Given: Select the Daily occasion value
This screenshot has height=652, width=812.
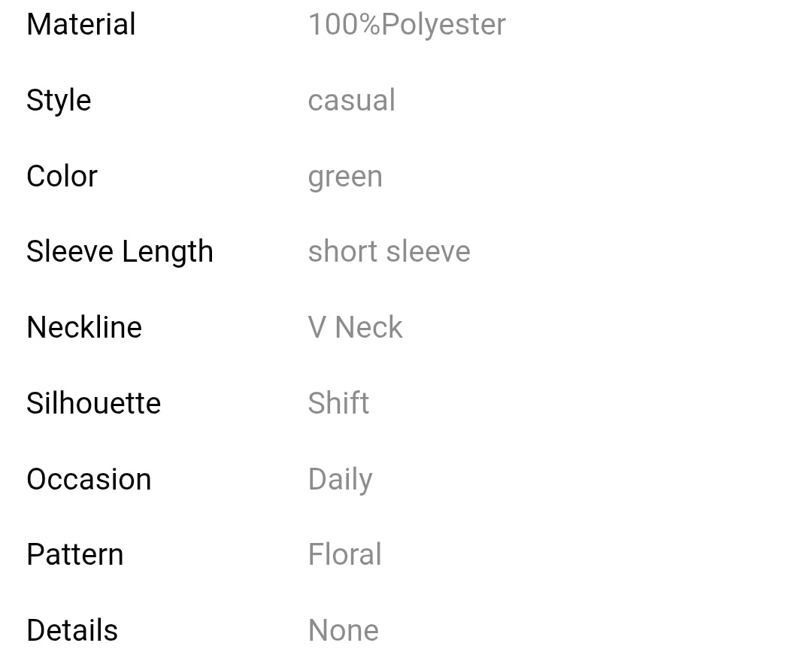Looking at the screenshot, I should (x=340, y=481).
